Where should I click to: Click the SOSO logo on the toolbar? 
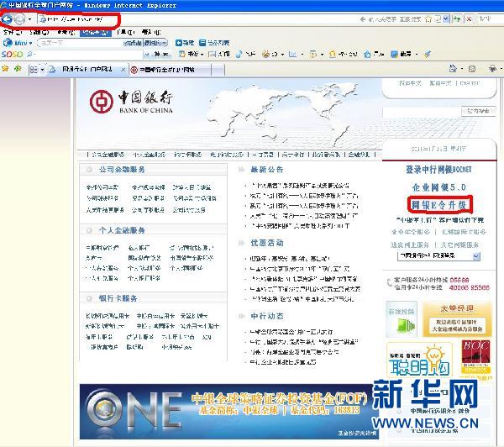[13, 55]
